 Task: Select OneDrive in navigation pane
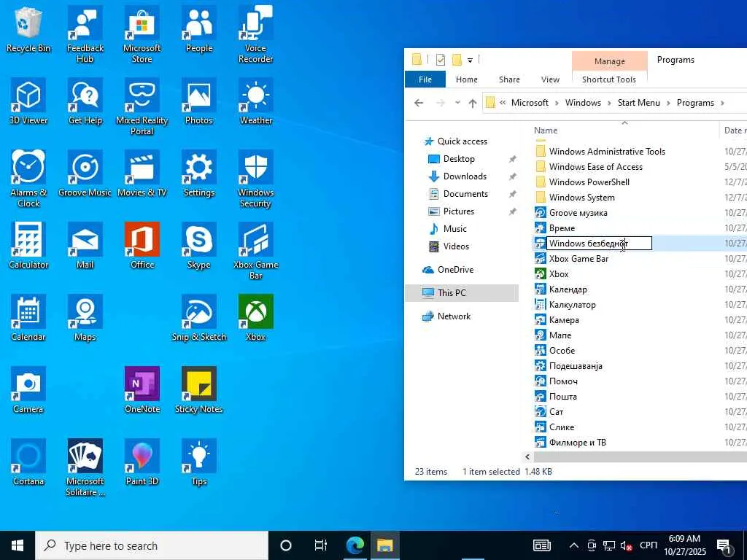[x=455, y=270]
